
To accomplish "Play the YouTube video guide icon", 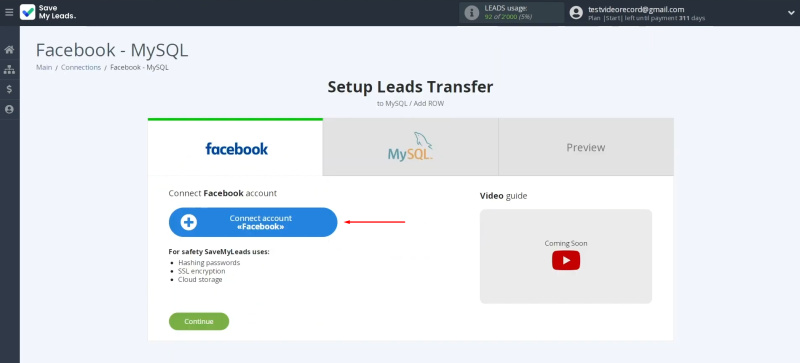I will point(566,260).
